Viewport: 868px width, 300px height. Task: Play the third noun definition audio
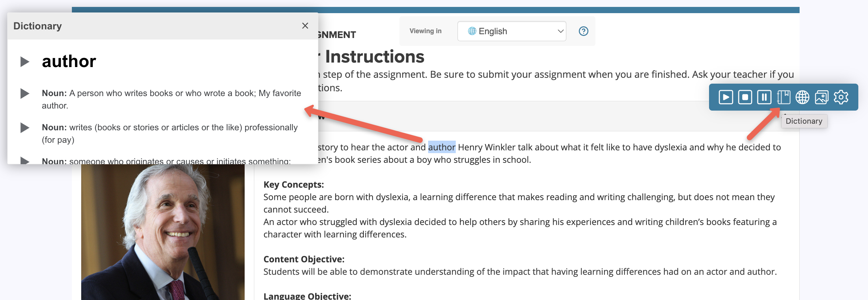pyautogui.click(x=25, y=160)
